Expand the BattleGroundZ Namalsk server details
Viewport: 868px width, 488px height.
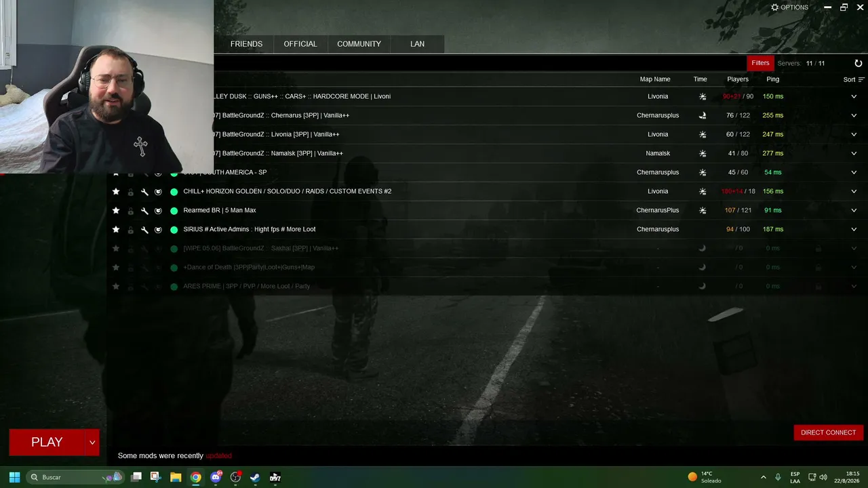tap(854, 153)
